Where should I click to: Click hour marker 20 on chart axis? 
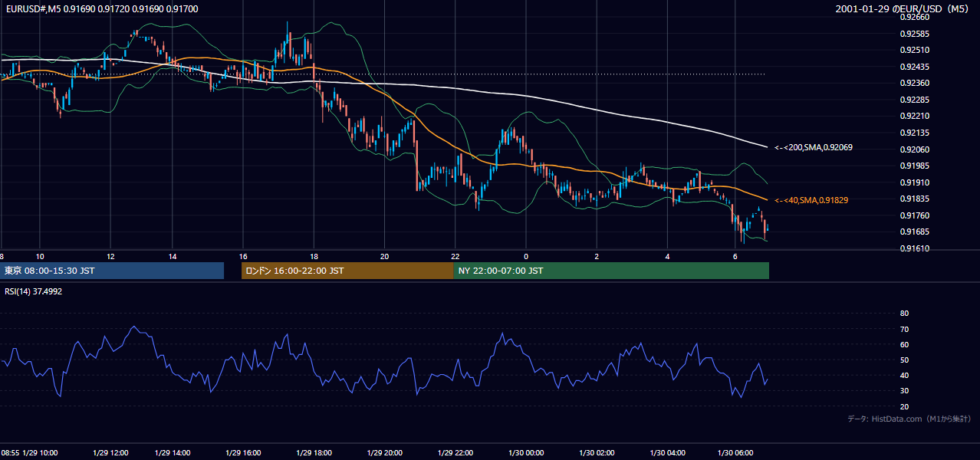click(384, 256)
